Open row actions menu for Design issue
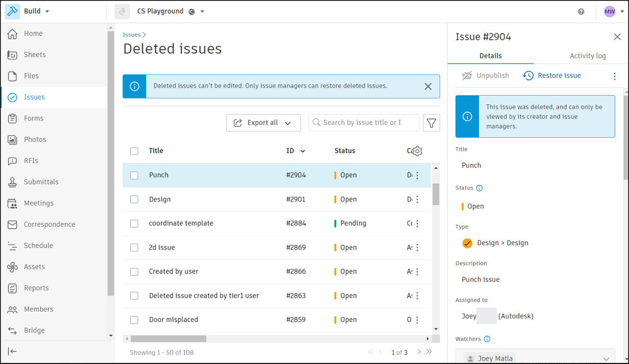629x364 pixels. (417, 200)
